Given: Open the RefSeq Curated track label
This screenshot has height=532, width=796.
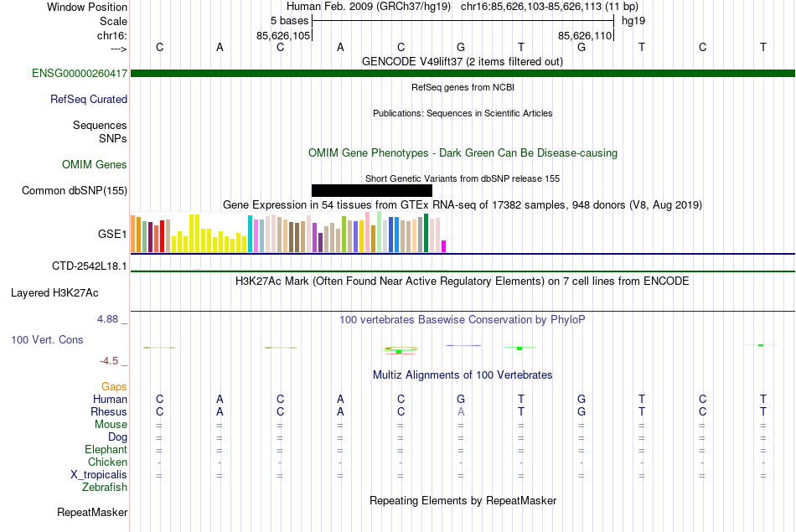Looking at the screenshot, I should [89, 100].
